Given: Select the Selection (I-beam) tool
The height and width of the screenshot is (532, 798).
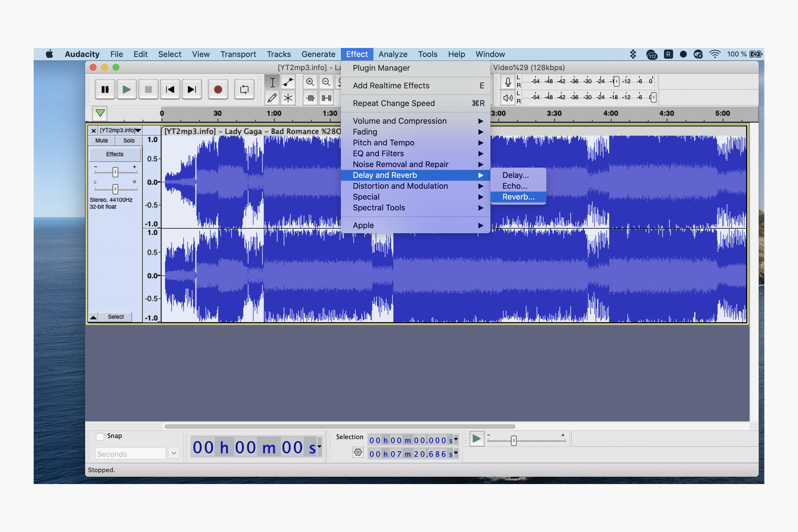Looking at the screenshot, I should (x=272, y=82).
